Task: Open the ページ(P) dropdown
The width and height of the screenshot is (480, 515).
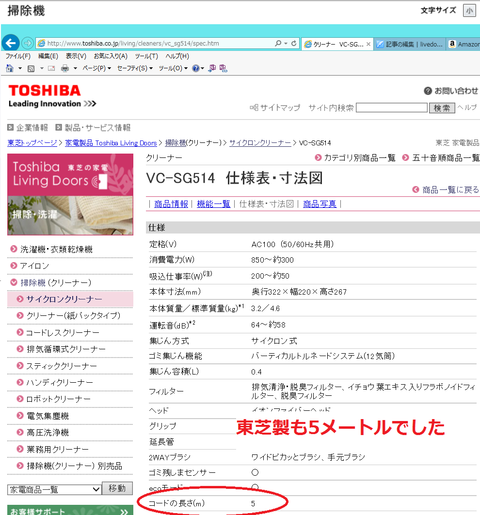Action: pyautogui.click(x=97, y=68)
